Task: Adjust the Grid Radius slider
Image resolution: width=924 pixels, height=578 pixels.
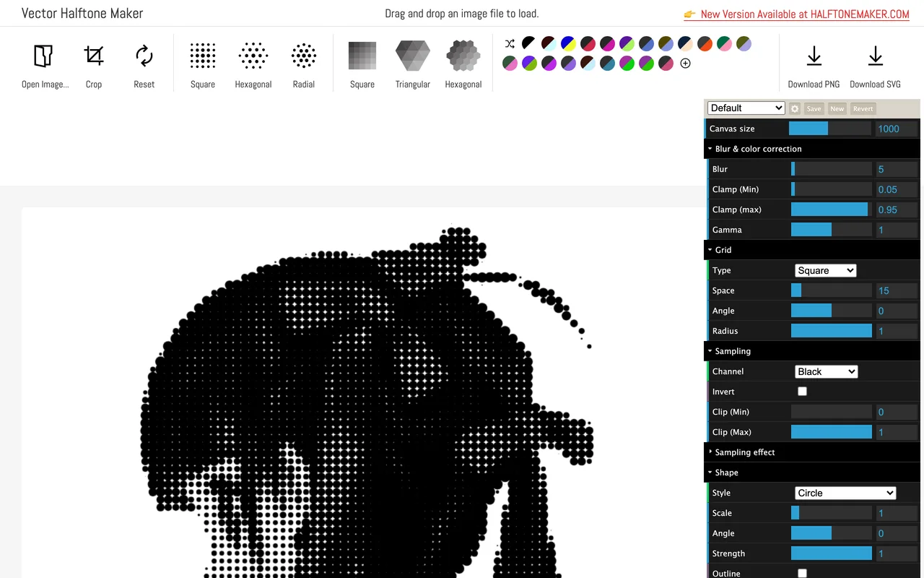Action: tap(832, 331)
